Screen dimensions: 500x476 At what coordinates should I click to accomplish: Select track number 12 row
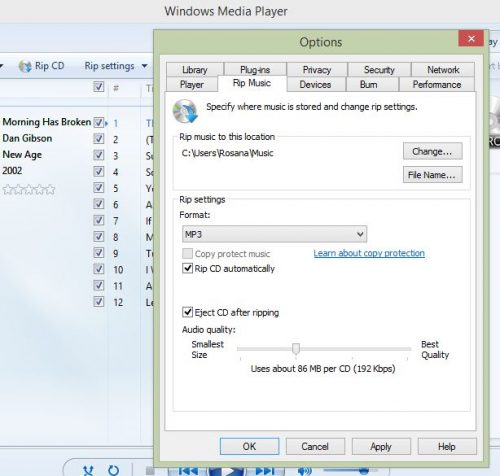click(x=118, y=302)
